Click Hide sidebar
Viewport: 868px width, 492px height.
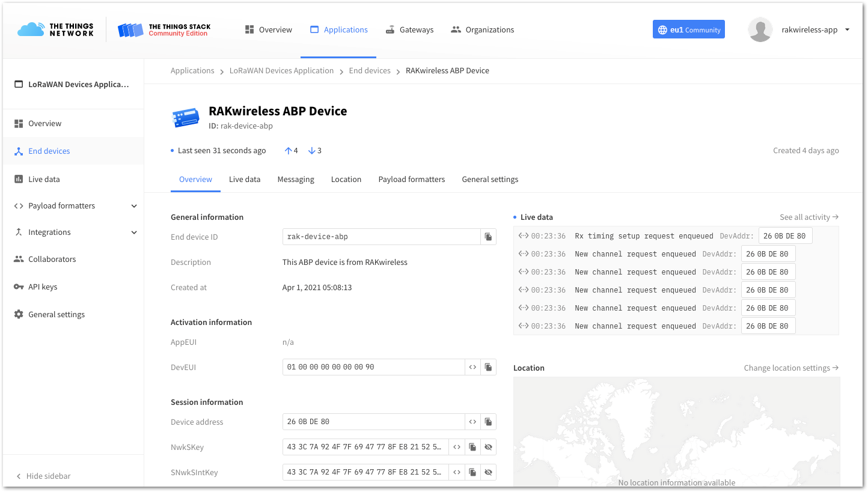pyautogui.click(x=43, y=476)
